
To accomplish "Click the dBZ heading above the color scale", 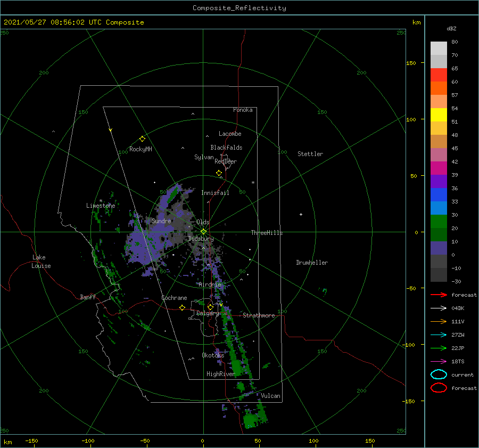I will pos(451,28).
